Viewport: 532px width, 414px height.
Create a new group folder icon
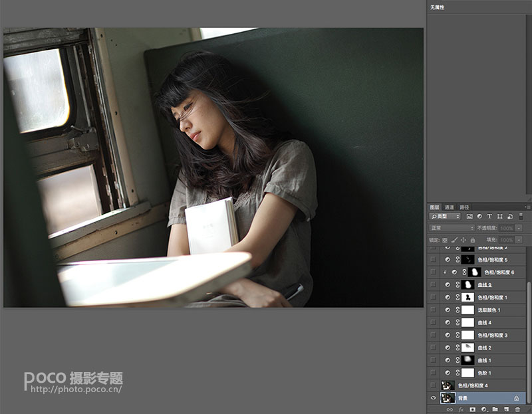click(495, 409)
